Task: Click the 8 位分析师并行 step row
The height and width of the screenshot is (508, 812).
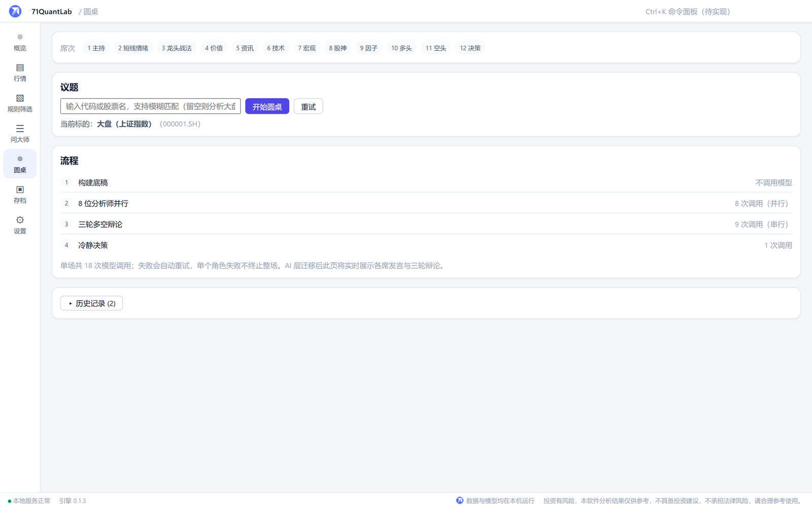Action: point(426,203)
